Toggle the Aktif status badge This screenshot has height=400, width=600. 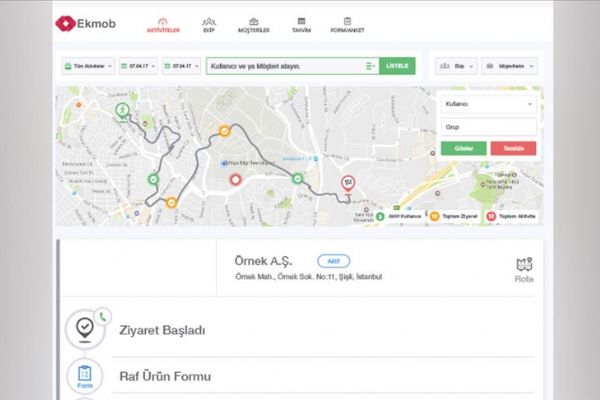[x=333, y=260]
